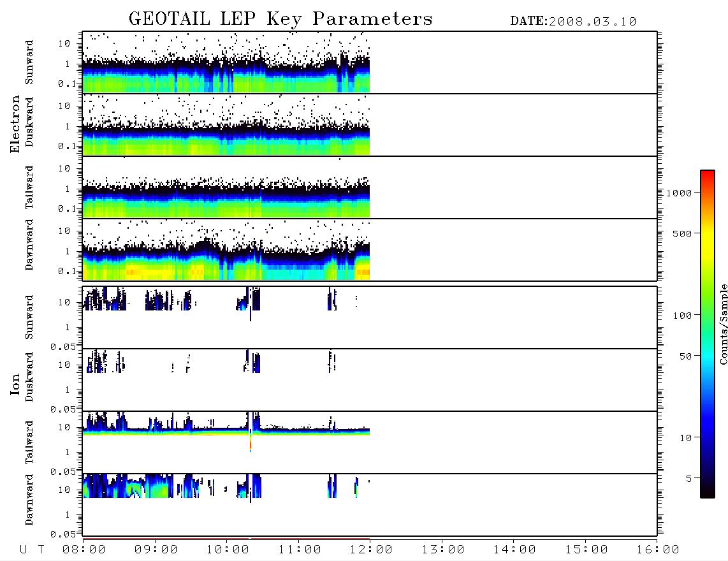
Task: Click the Electron Dawnward panel label
Action: point(29,245)
